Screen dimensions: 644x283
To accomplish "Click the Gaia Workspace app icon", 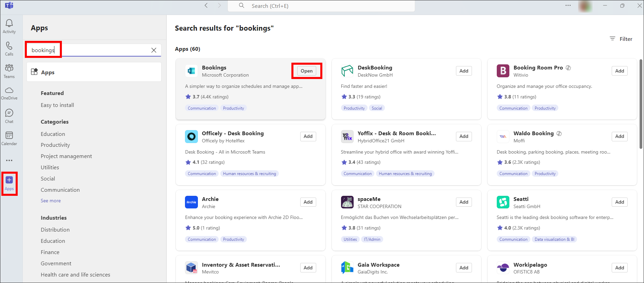I will point(347,268).
